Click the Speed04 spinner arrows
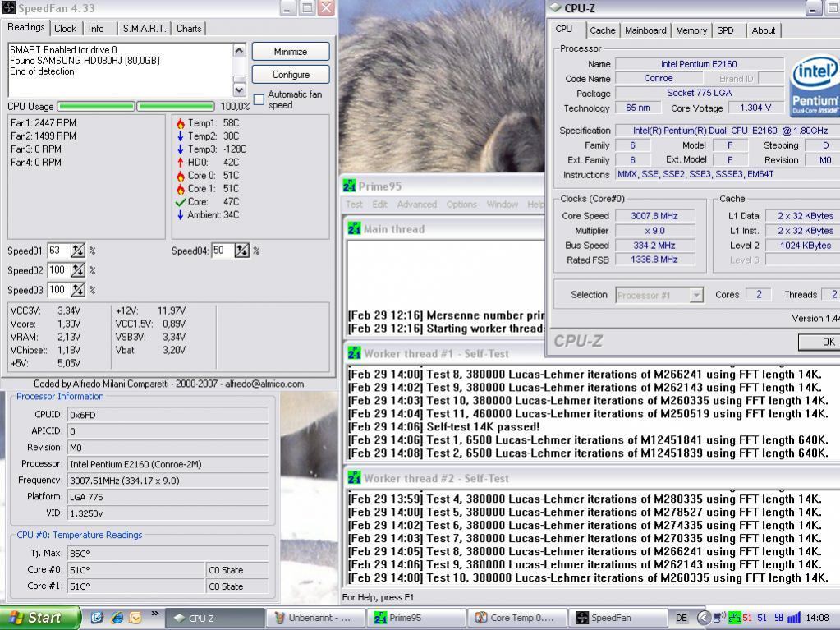 coord(241,251)
